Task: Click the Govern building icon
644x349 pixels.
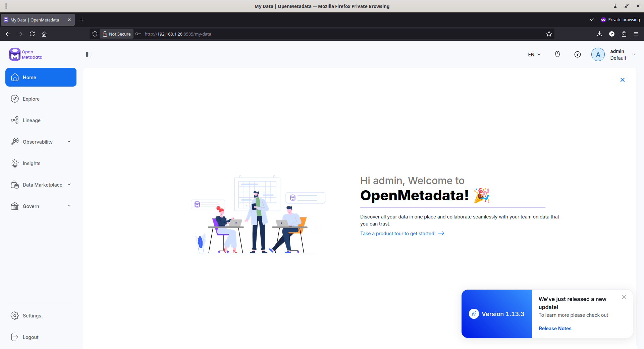Action: point(15,206)
